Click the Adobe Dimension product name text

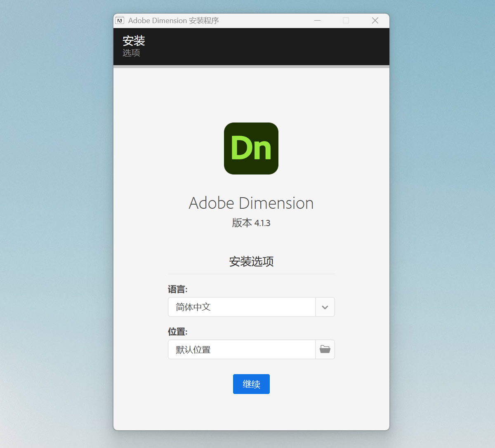point(251,203)
